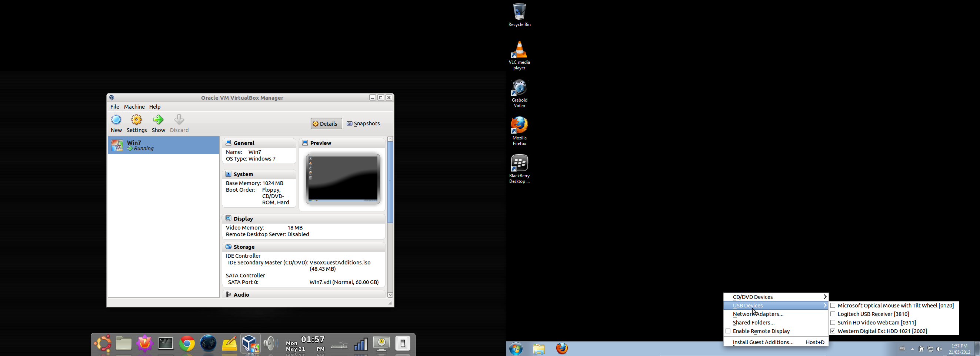Image resolution: width=980 pixels, height=356 pixels.
Task: Open Shared Folders menu entry
Action: coord(776,323)
